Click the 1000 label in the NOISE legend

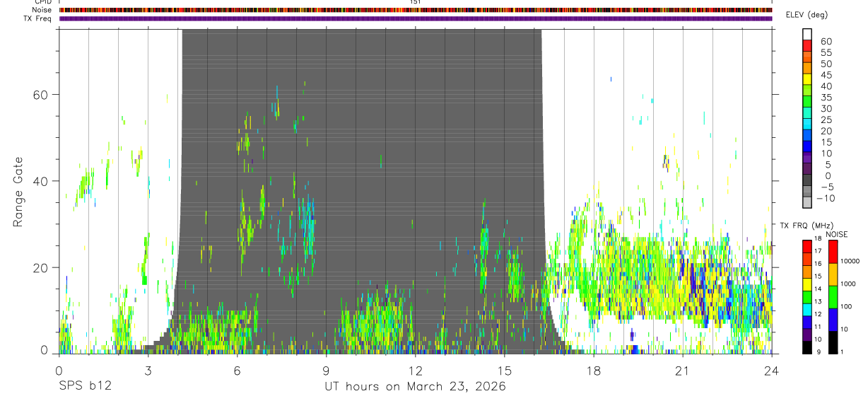pos(850,284)
